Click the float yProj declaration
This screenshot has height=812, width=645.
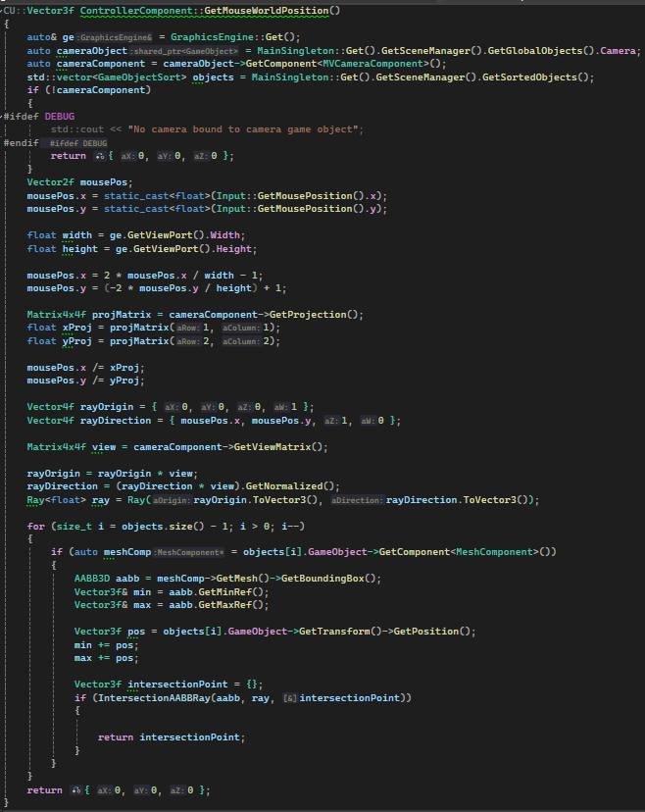point(59,341)
